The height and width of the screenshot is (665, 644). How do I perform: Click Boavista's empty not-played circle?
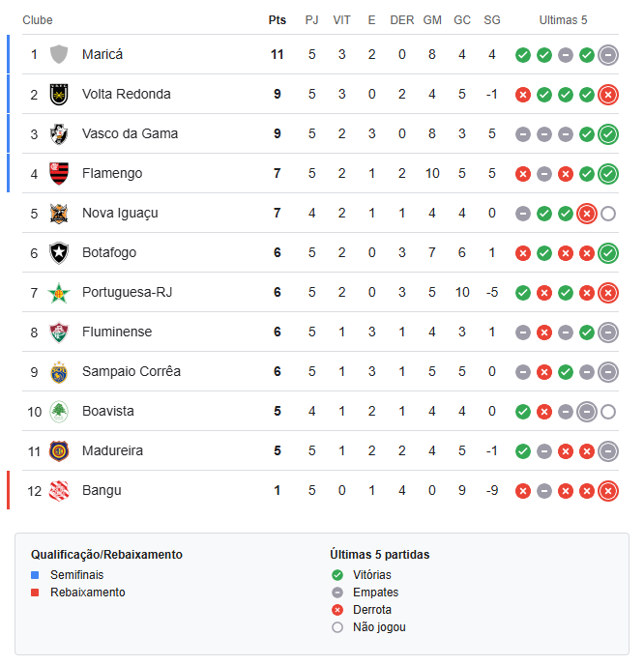pos(608,412)
